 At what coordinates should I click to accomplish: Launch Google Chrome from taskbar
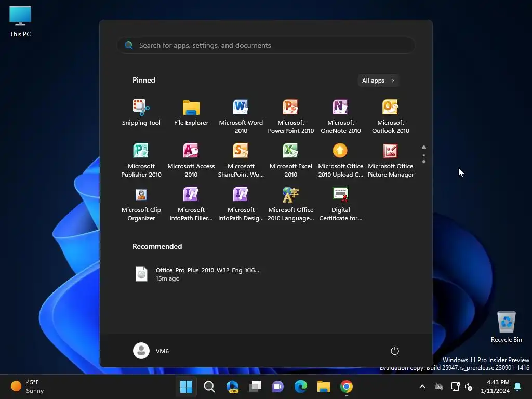click(347, 387)
